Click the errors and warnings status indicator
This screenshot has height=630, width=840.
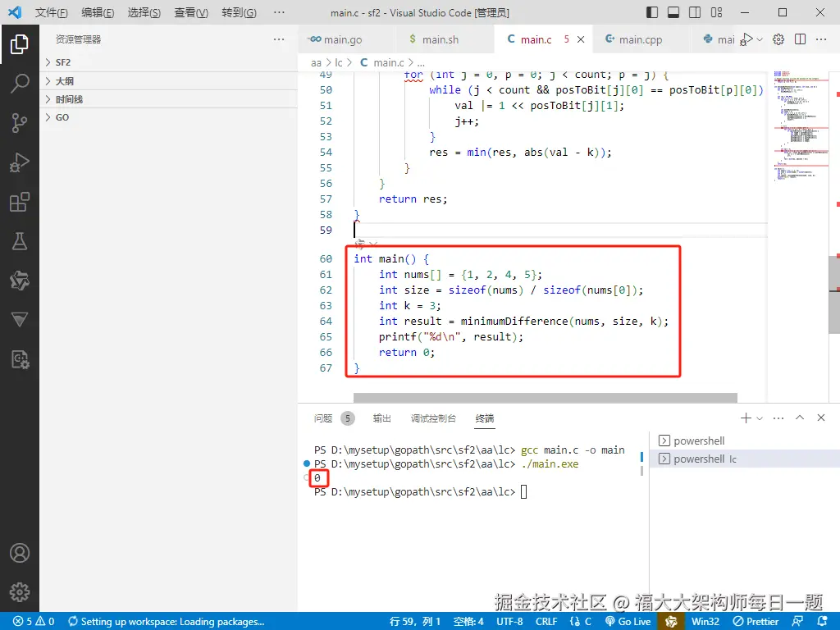[34, 622]
